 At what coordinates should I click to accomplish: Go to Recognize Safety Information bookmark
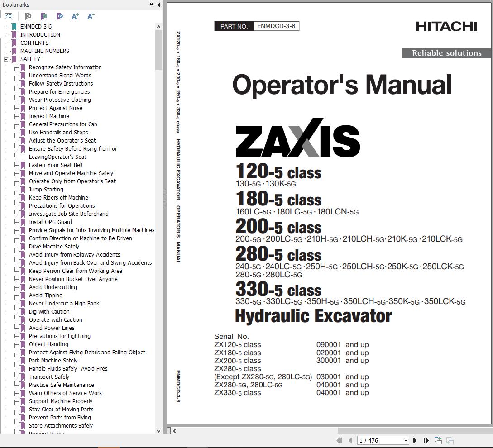click(x=65, y=67)
